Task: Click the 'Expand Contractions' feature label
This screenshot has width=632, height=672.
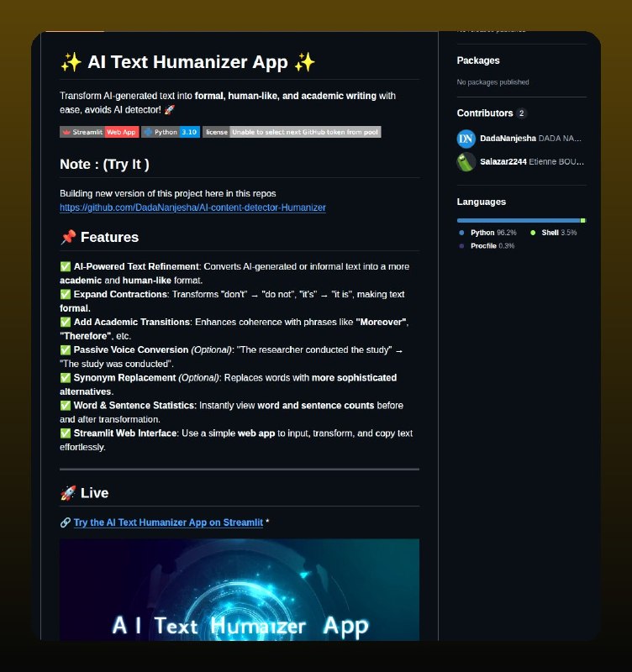Action: (120, 295)
